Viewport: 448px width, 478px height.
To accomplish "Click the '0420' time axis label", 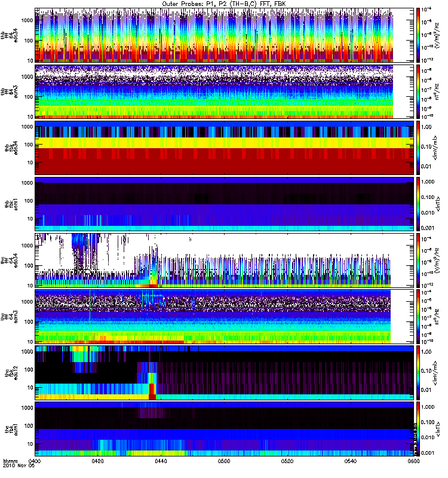I will 97,461.
